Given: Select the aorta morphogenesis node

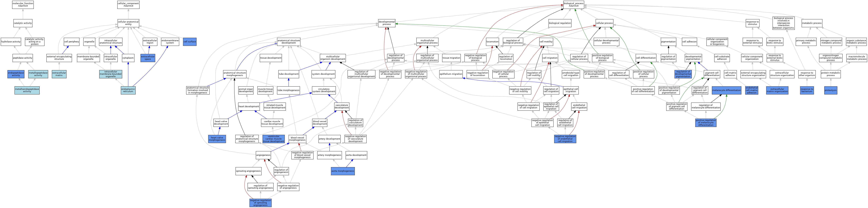Looking at the screenshot, I should pos(343,171).
